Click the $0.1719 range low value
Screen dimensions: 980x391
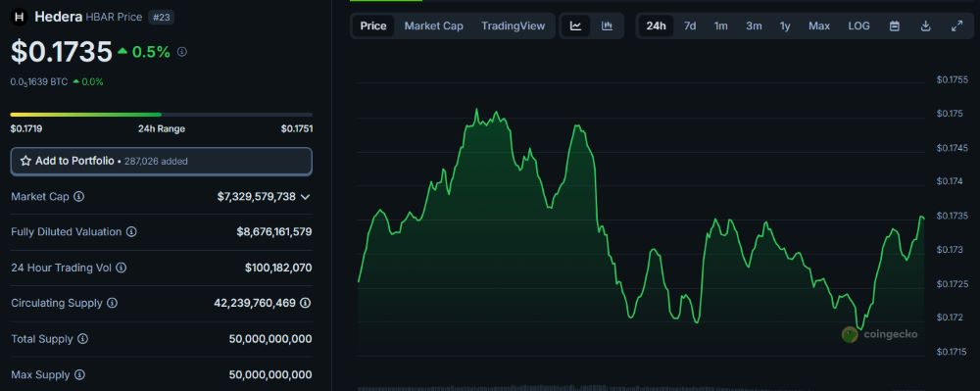tap(26, 128)
